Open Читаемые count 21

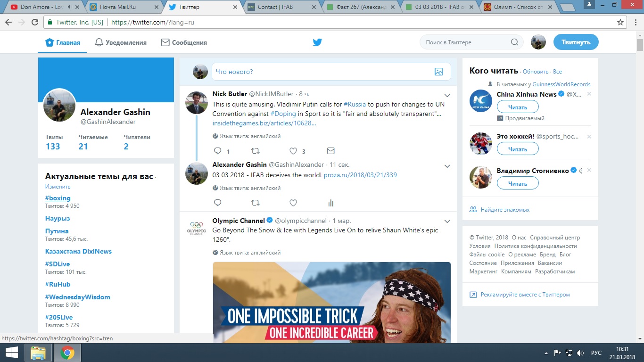[93, 142]
